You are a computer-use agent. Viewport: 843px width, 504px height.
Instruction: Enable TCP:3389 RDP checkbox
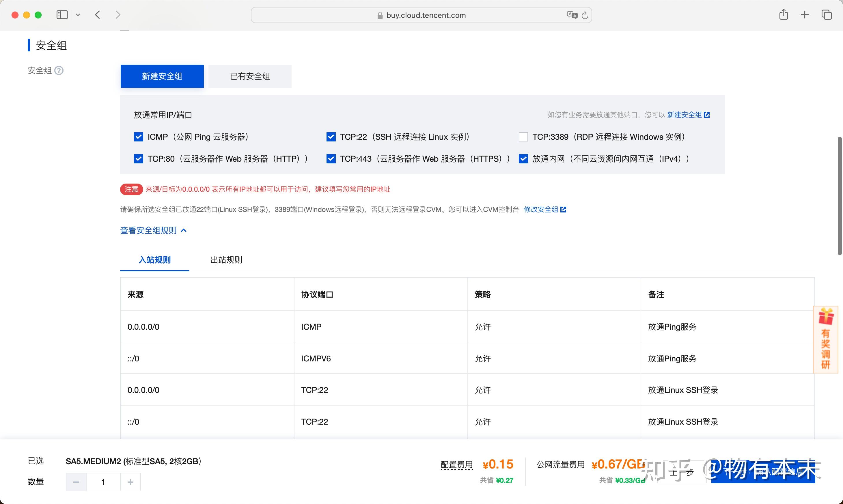pos(523,137)
